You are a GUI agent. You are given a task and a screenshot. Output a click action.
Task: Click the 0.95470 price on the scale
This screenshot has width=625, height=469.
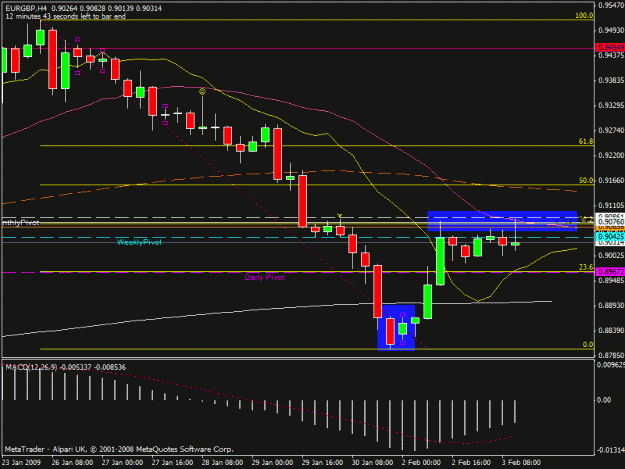(x=611, y=5)
